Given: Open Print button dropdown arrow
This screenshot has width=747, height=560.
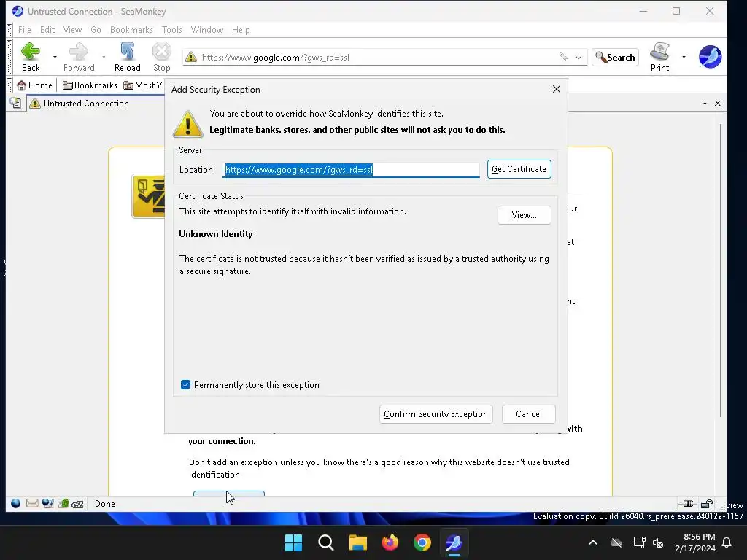Looking at the screenshot, I should (684, 57).
